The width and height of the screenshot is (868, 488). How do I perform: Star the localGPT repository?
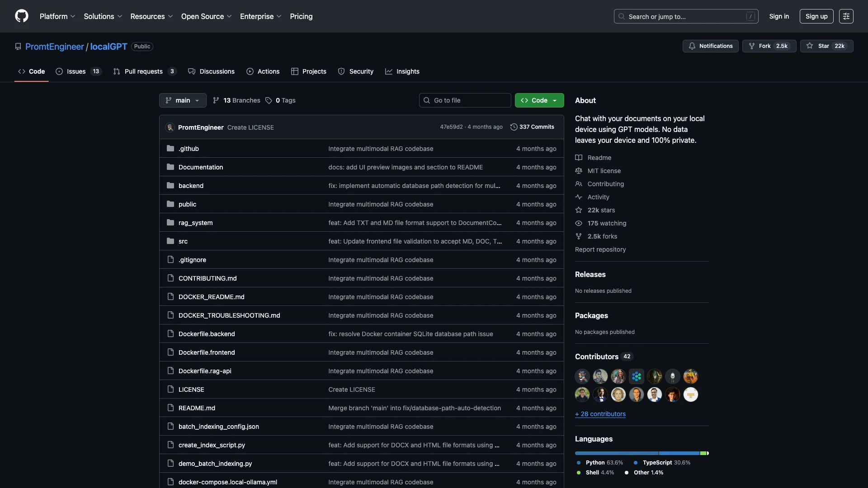(826, 46)
